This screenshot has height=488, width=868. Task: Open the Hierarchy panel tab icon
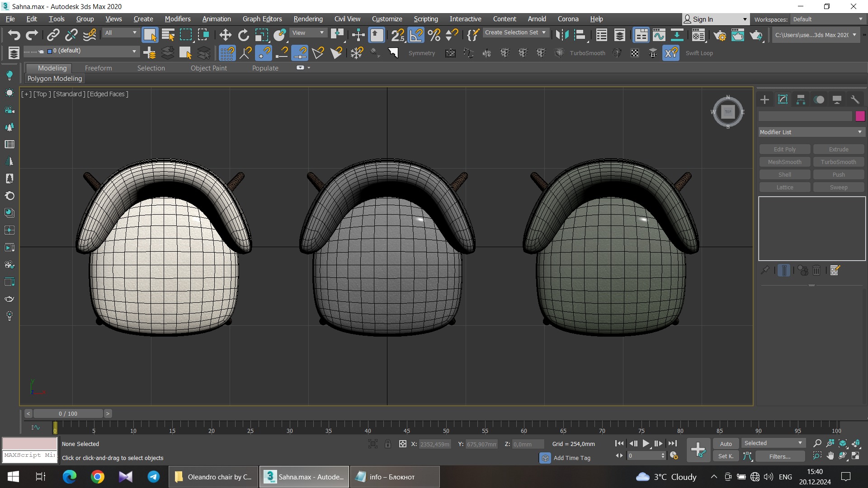point(801,99)
